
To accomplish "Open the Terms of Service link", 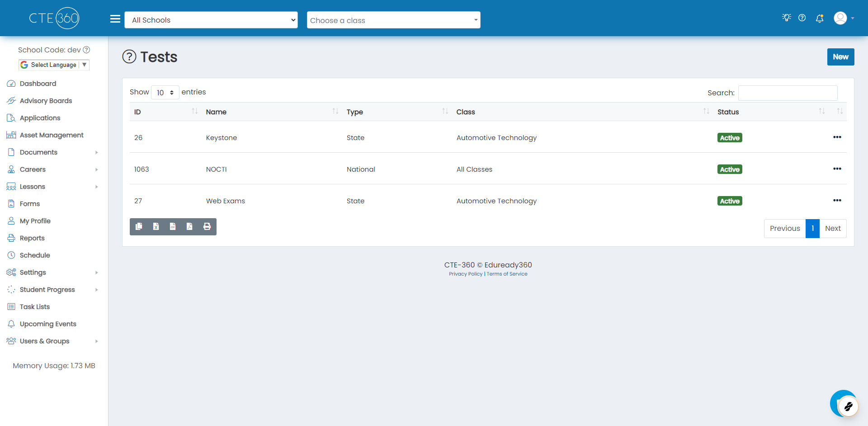I will tap(507, 274).
